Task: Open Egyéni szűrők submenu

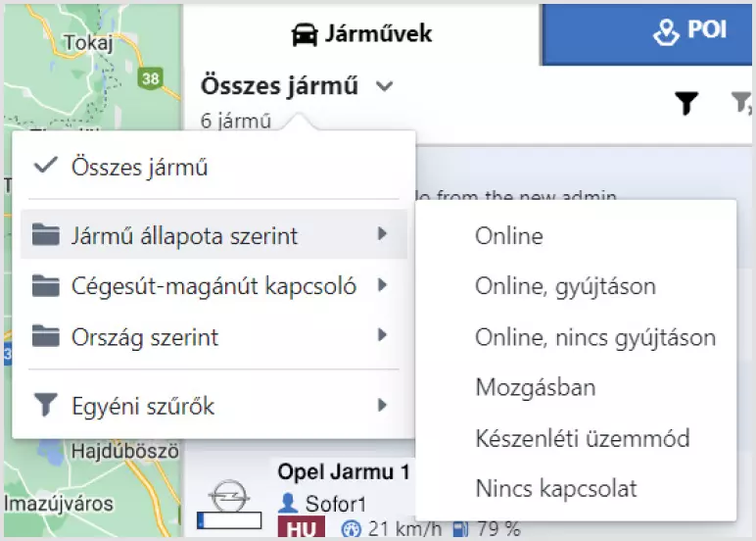Action: click(x=213, y=405)
